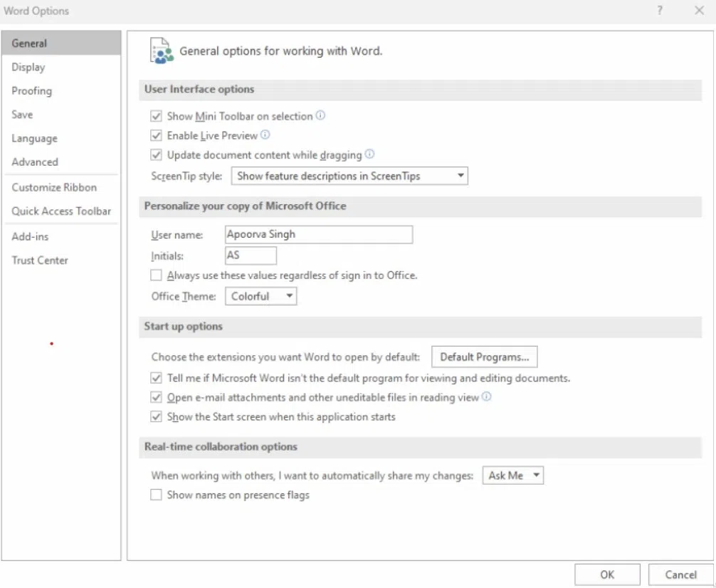The height and width of the screenshot is (588, 716).
Task: Uncheck Tell me if Word isn't default program
Action: point(156,378)
